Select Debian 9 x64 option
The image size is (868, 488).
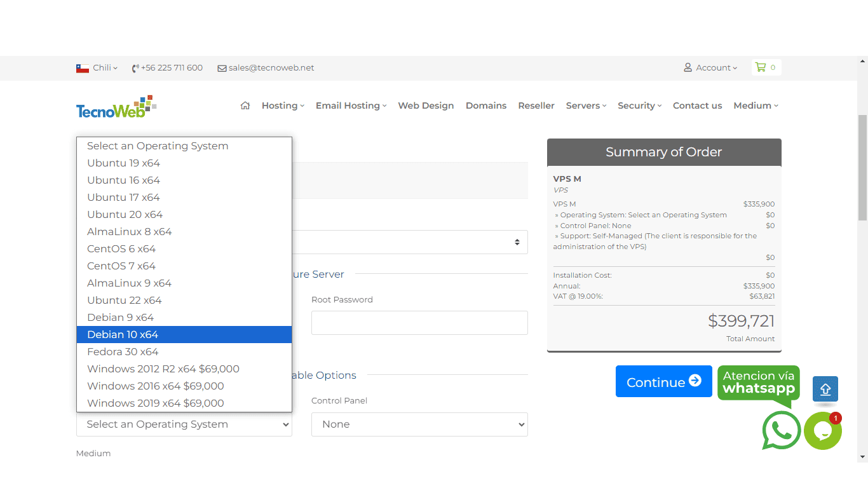tap(184, 318)
